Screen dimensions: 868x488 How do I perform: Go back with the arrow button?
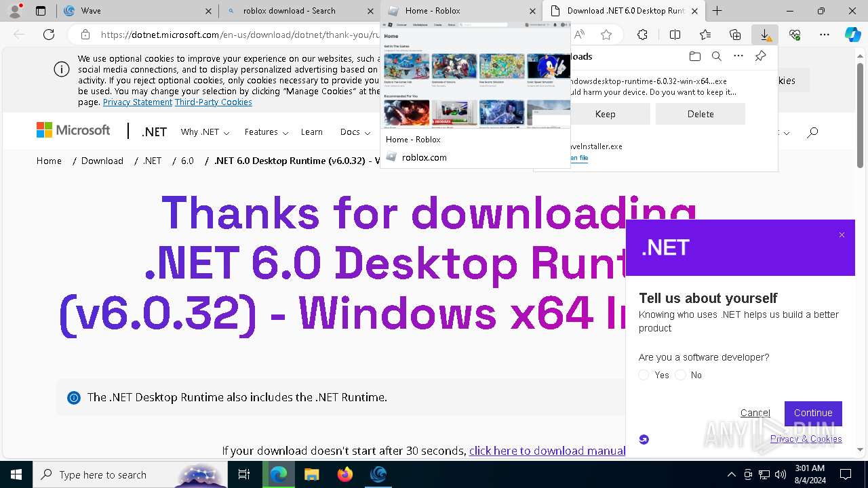19,35
